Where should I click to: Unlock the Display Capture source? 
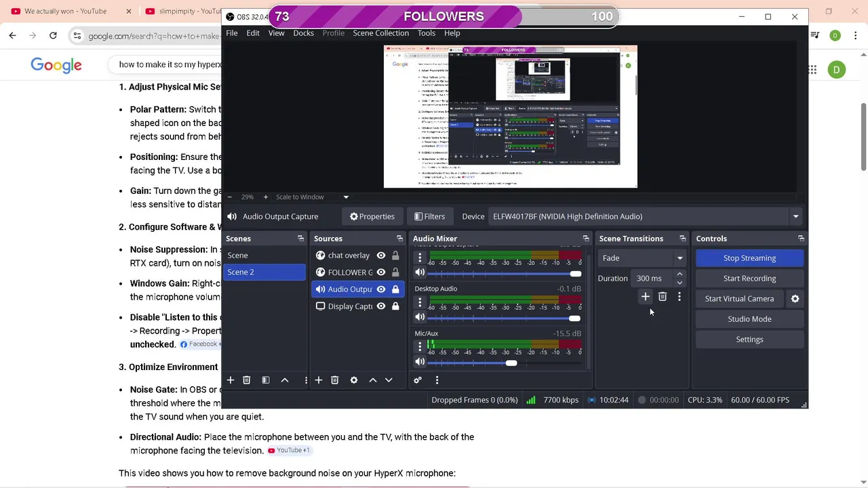[x=395, y=306]
